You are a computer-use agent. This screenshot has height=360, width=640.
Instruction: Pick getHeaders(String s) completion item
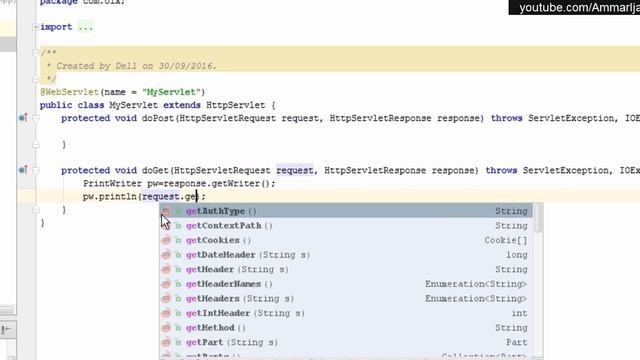pyautogui.click(x=346, y=299)
